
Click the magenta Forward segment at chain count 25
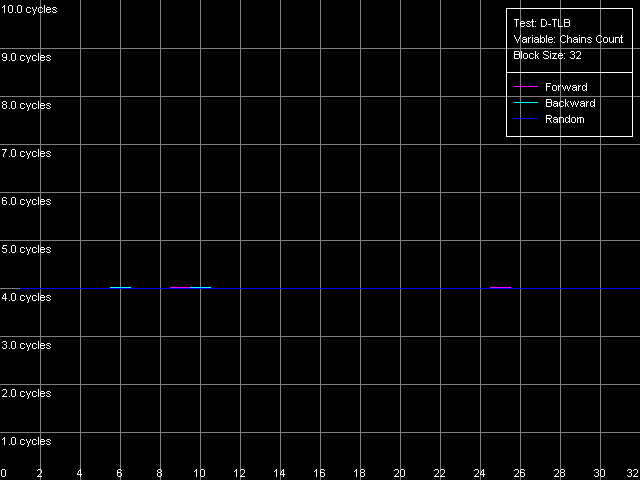500,287
